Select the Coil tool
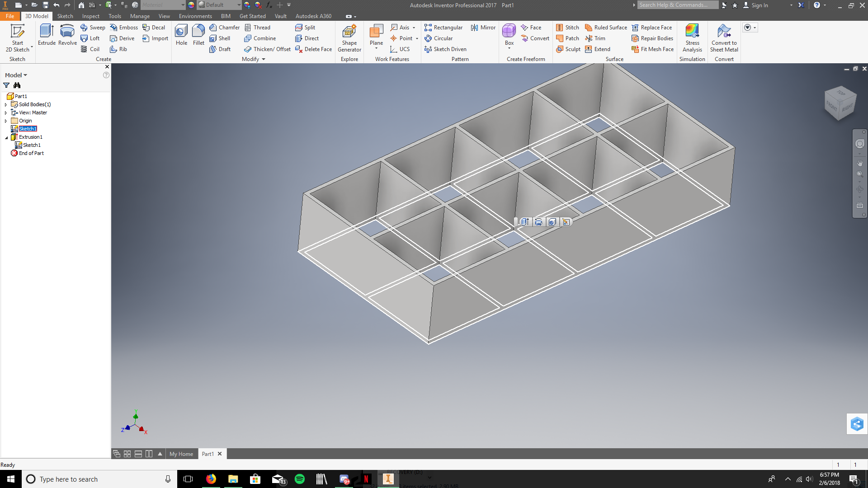Image resolution: width=868 pixels, height=488 pixels. [x=90, y=49]
